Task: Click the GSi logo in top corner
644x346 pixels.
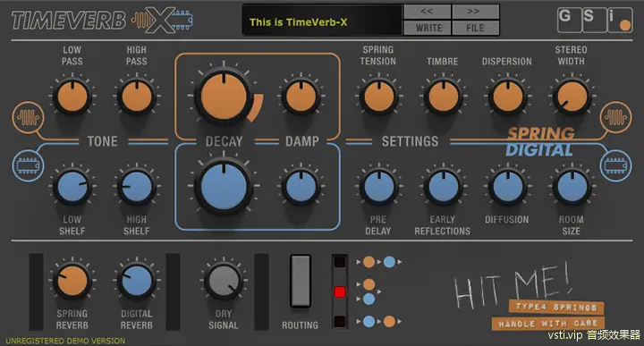Action: point(595,20)
